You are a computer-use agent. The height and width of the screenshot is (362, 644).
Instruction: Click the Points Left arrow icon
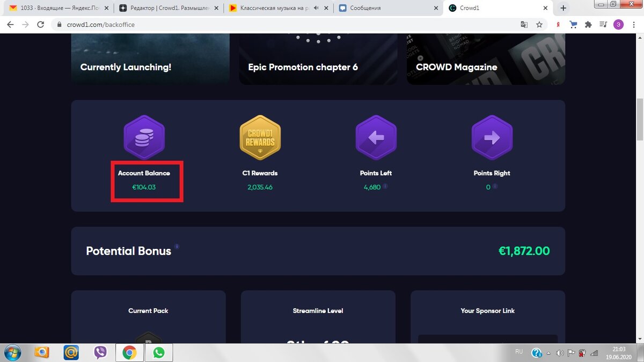pyautogui.click(x=376, y=138)
